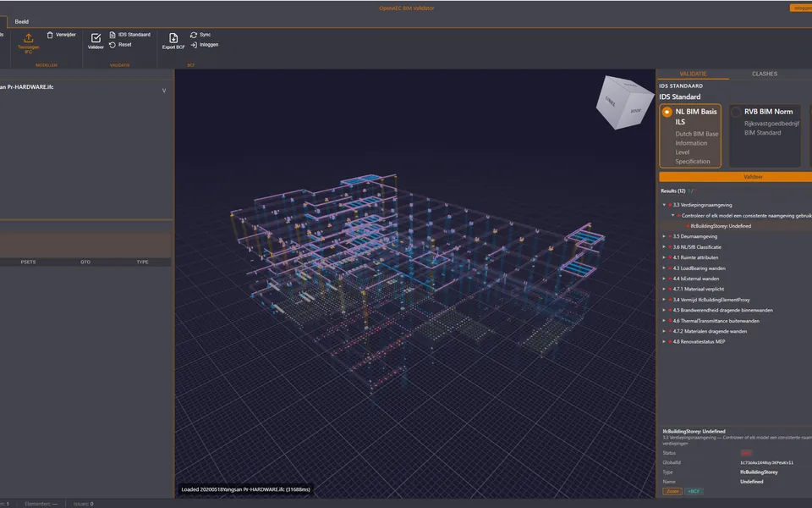
Task: Expand the 3.5 Deurnaamgeving result
Action: tap(665, 236)
